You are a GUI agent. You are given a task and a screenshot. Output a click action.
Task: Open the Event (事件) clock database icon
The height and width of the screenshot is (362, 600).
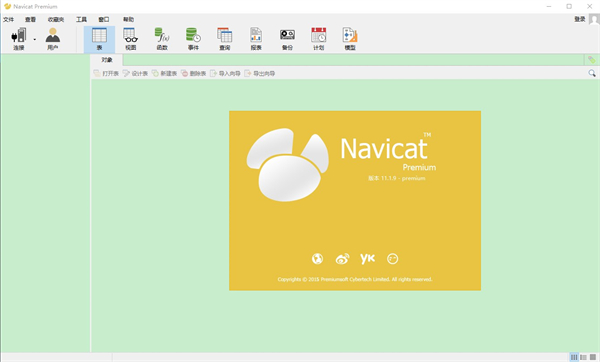pos(193,39)
